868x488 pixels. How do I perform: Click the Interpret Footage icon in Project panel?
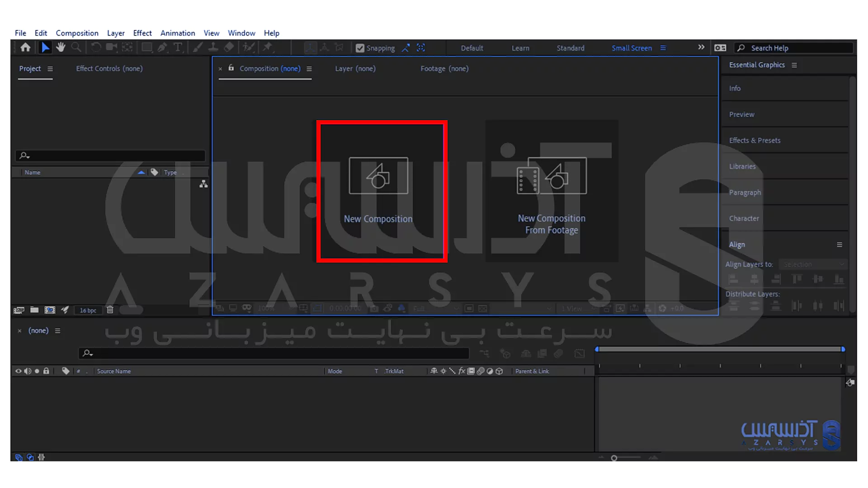coord(19,310)
